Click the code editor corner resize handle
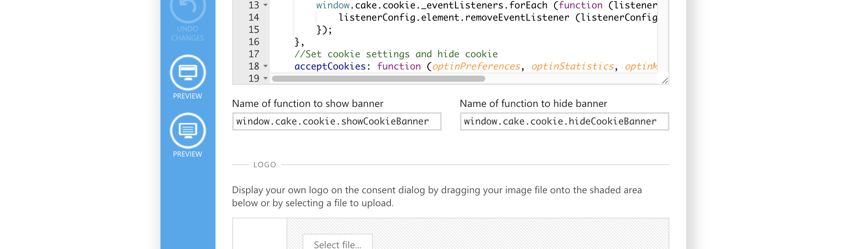This screenshot has width=868, height=249. point(665,81)
